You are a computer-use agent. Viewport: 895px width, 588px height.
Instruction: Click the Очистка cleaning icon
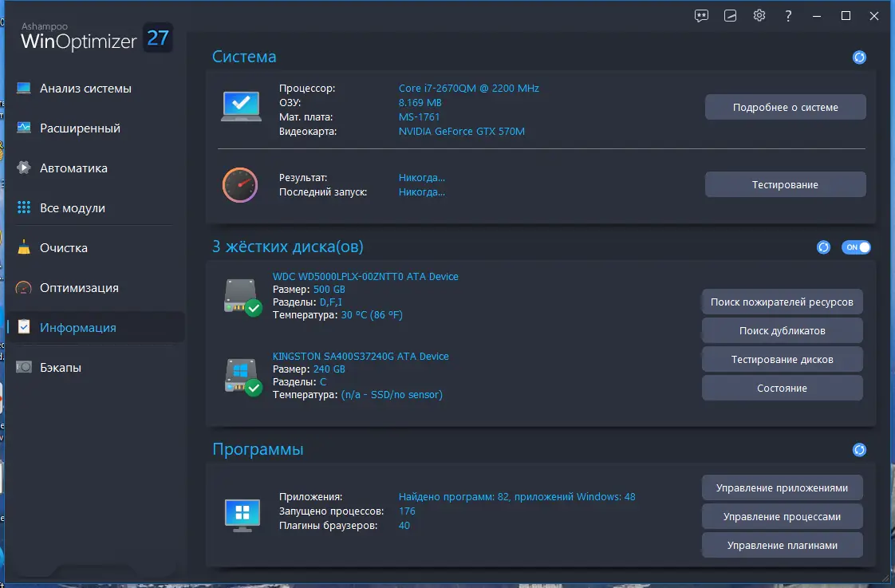tap(24, 247)
